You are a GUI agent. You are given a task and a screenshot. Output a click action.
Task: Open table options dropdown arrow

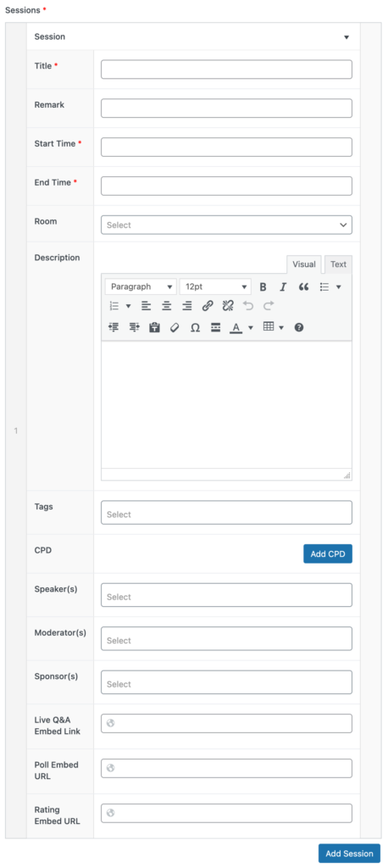tap(281, 327)
